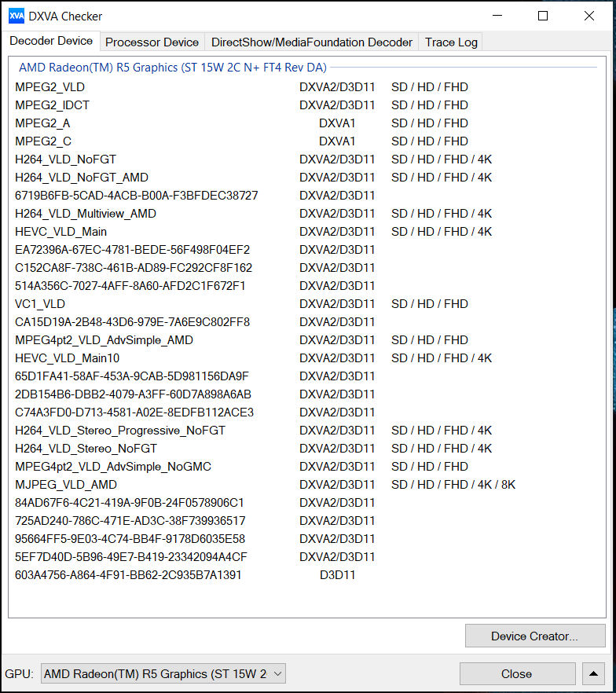The height and width of the screenshot is (693, 616).
Task: Click the AMD Radeon R5 Graphics group header
Action: coord(172,68)
